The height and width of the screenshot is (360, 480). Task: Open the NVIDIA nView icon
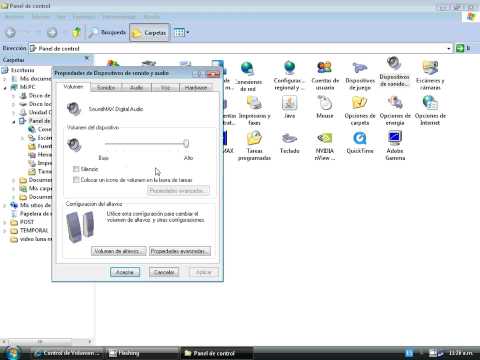point(325,145)
